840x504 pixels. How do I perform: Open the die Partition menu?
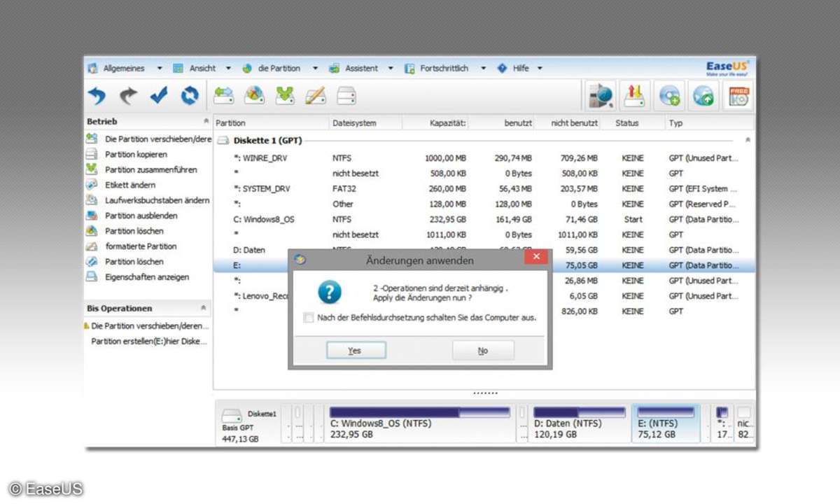pyautogui.click(x=279, y=69)
